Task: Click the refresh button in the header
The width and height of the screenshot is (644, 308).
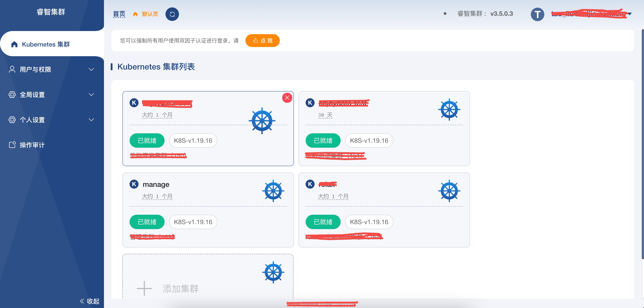Action: pyautogui.click(x=172, y=14)
